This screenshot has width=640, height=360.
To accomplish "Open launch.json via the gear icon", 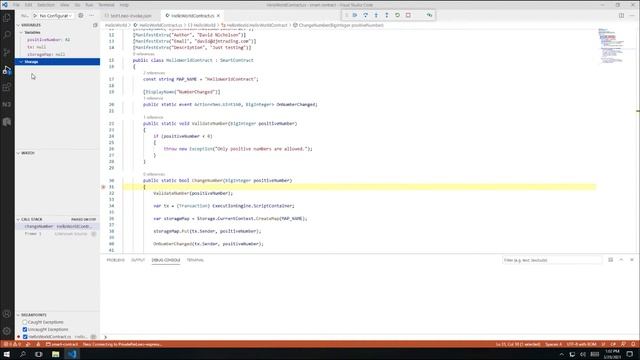I will (x=81, y=16).
